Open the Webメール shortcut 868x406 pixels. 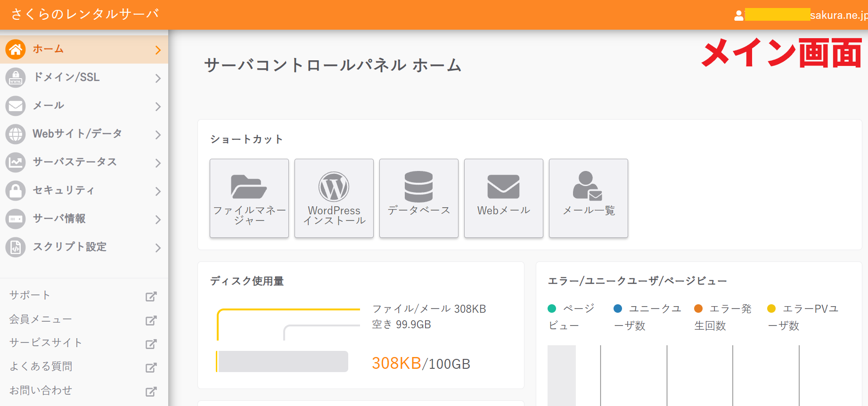(x=504, y=198)
